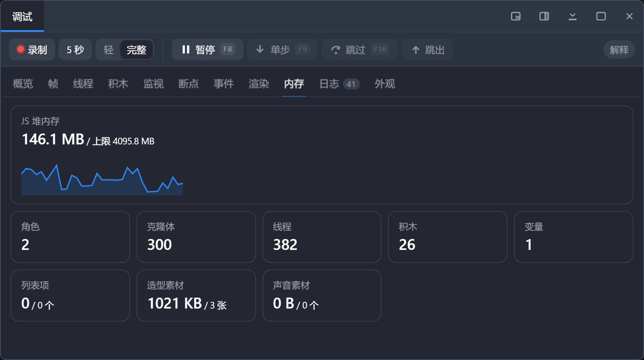Open the 日志 logs tab
644x360 pixels.
(x=340, y=84)
